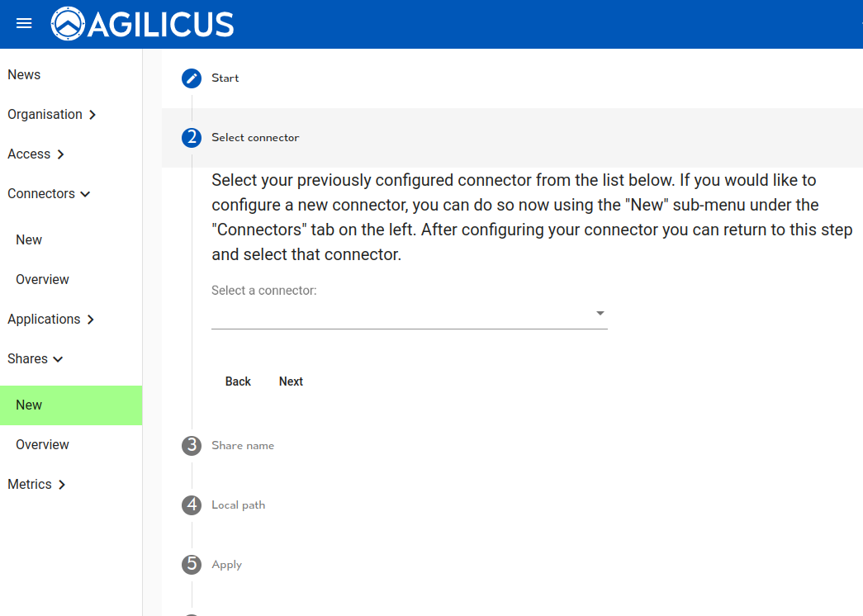The height and width of the screenshot is (616, 863).
Task: Click the Start step pencil icon
Action: click(x=192, y=78)
